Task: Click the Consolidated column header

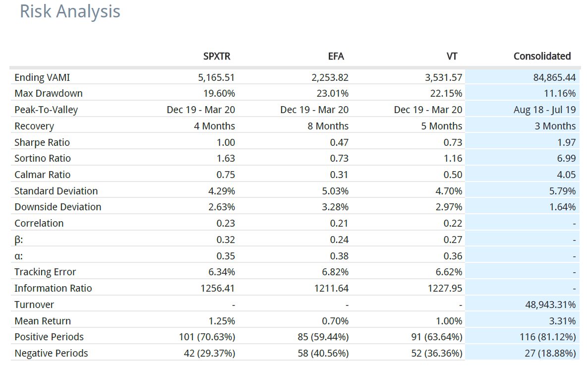Action: coord(542,56)
